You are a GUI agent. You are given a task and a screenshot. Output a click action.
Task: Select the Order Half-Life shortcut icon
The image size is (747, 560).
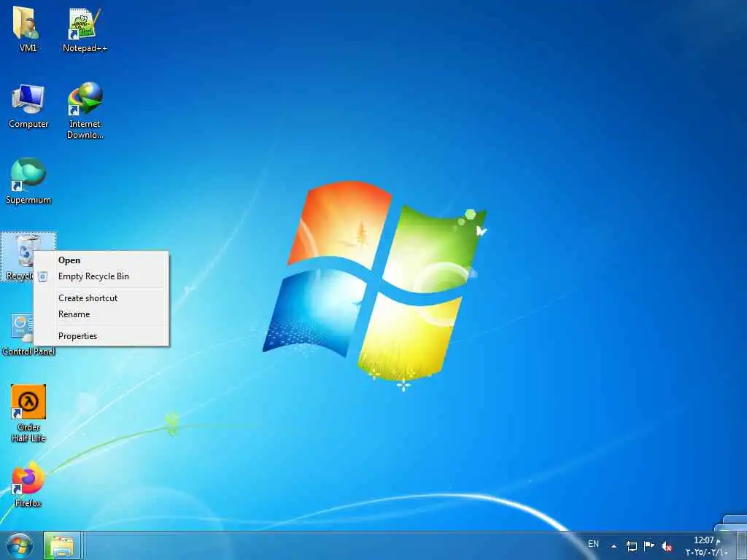(28, 413)
